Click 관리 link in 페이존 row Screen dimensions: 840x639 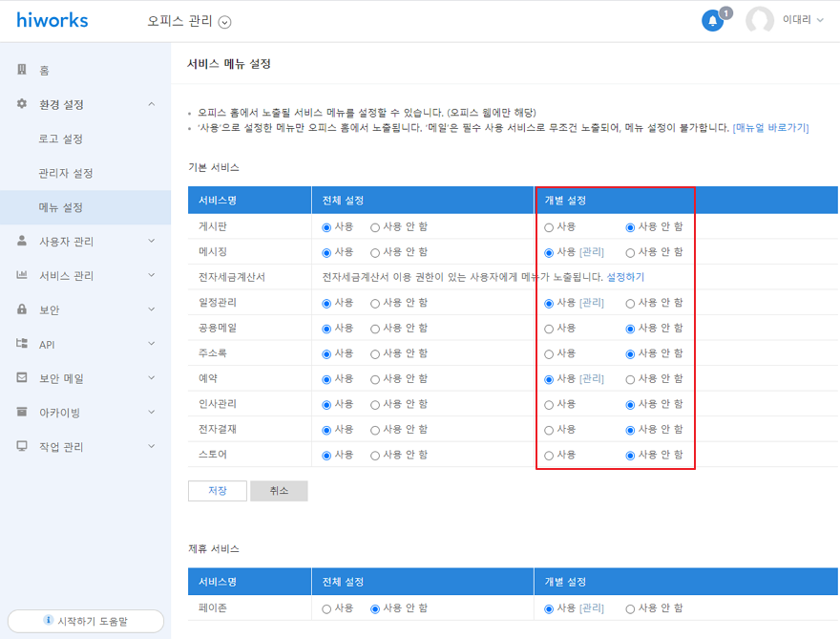(x=592, y=607)
